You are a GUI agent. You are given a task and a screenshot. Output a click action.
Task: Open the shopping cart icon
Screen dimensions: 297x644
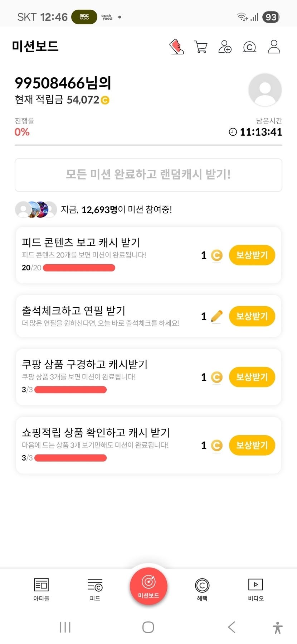click(200, 47)
